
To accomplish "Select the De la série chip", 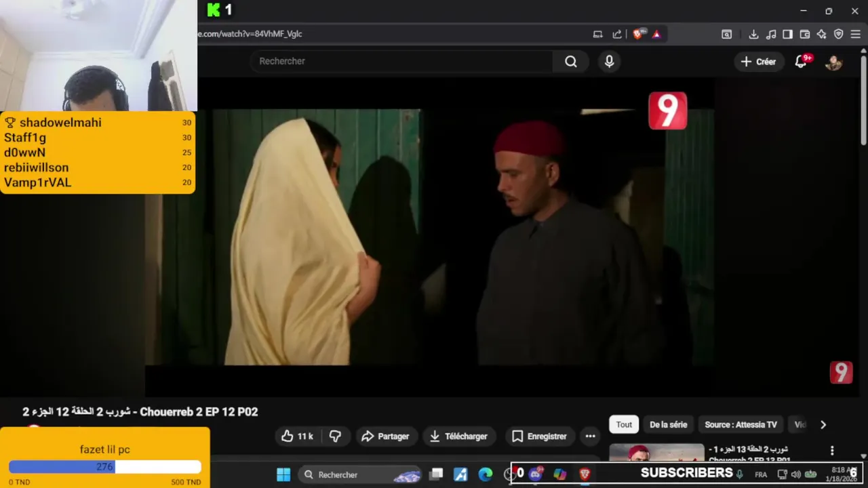I will coord(669,425).
